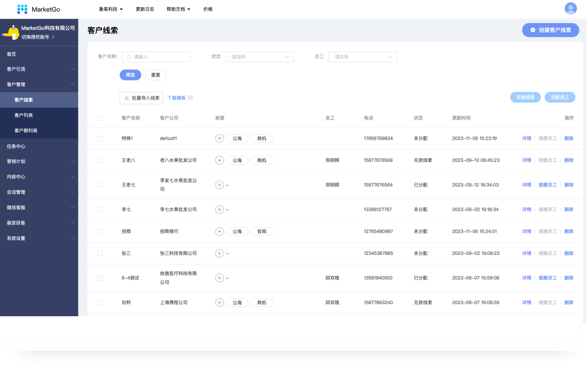Select the checkbox for 张三 row
Image resolution: width=588 pixels, height=366 pixels.
(100, 253)
